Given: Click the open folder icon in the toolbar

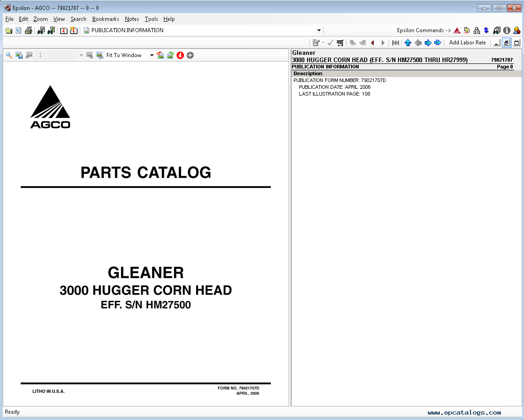Looking at the screenshot, I should click(9, 30).
